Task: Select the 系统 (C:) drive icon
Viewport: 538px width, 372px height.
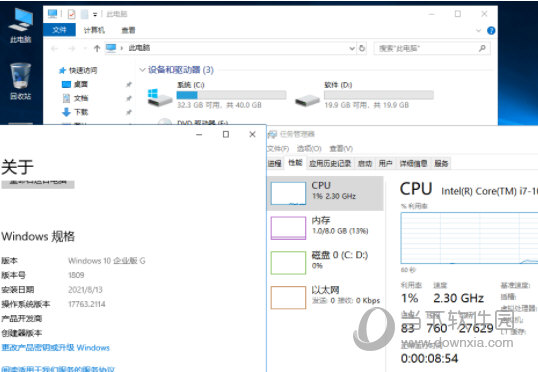Action: pyautogui.click(x=159, y=97)
